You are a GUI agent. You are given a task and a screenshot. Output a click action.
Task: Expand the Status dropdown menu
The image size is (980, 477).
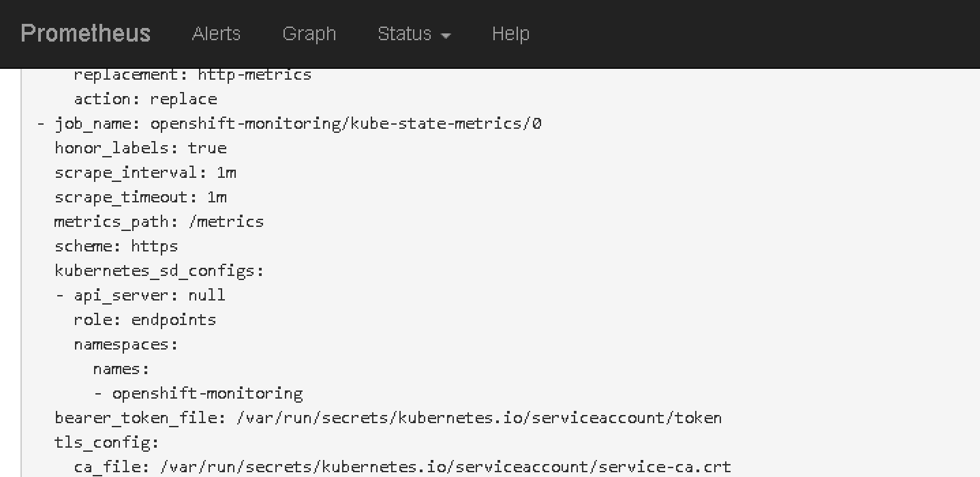pyautogui.click(x=414, y=33)
